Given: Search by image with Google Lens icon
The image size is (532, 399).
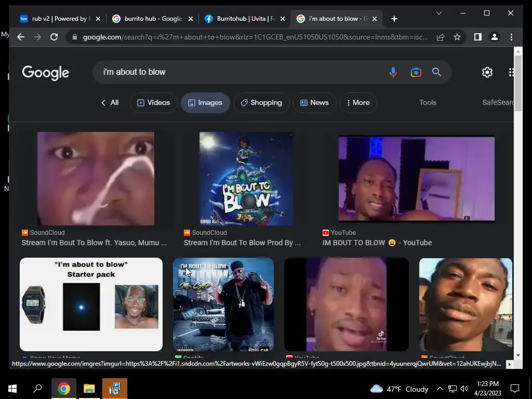Looking at the screenshot, I should [x=416, y=72].
